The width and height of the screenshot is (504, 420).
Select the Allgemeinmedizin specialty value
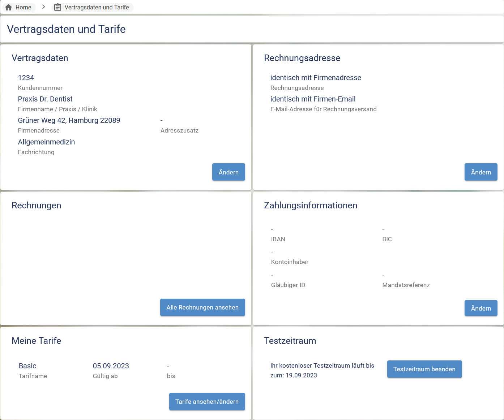tap(46, 142)
